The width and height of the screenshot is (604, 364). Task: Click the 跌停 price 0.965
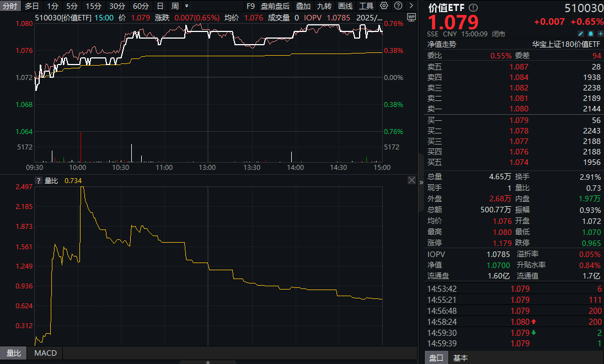(591, 243)
